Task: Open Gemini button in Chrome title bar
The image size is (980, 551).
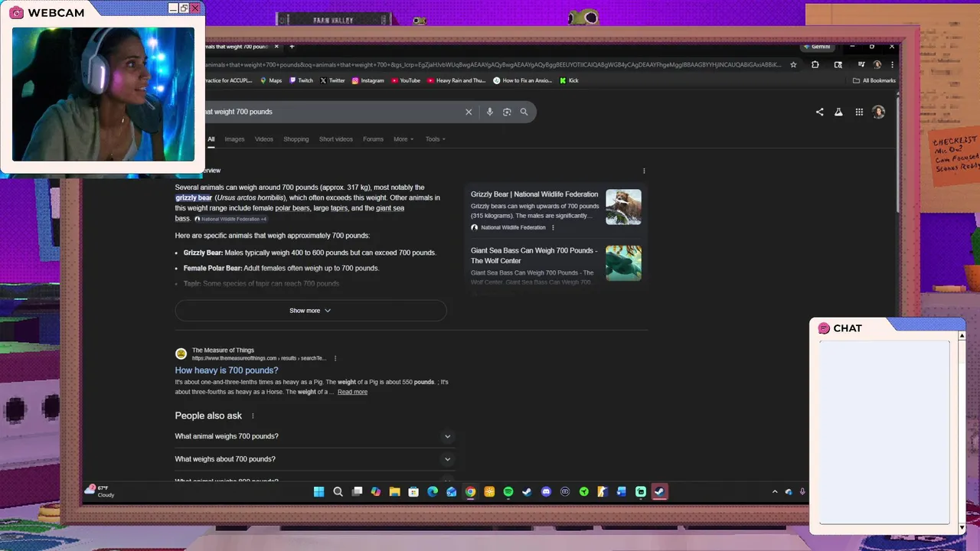Action: tap(817, 47)
